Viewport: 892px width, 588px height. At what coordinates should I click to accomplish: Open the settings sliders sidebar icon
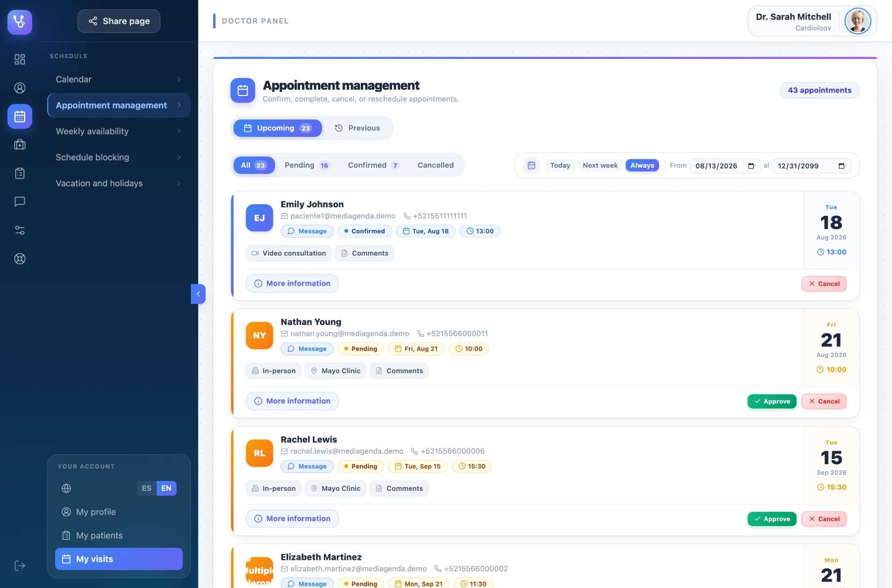pyautogui.click(x=20, y=230)
